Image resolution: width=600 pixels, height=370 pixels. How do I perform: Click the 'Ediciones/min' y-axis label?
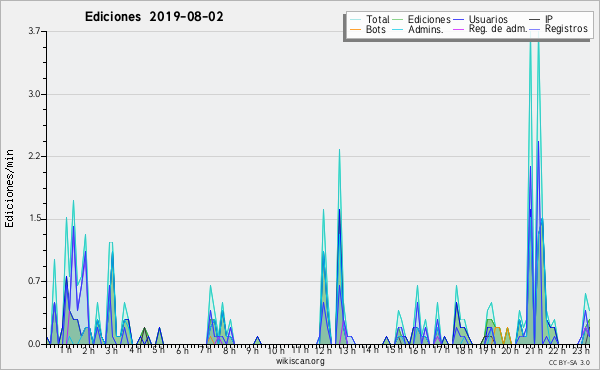[x=9, y=188]
